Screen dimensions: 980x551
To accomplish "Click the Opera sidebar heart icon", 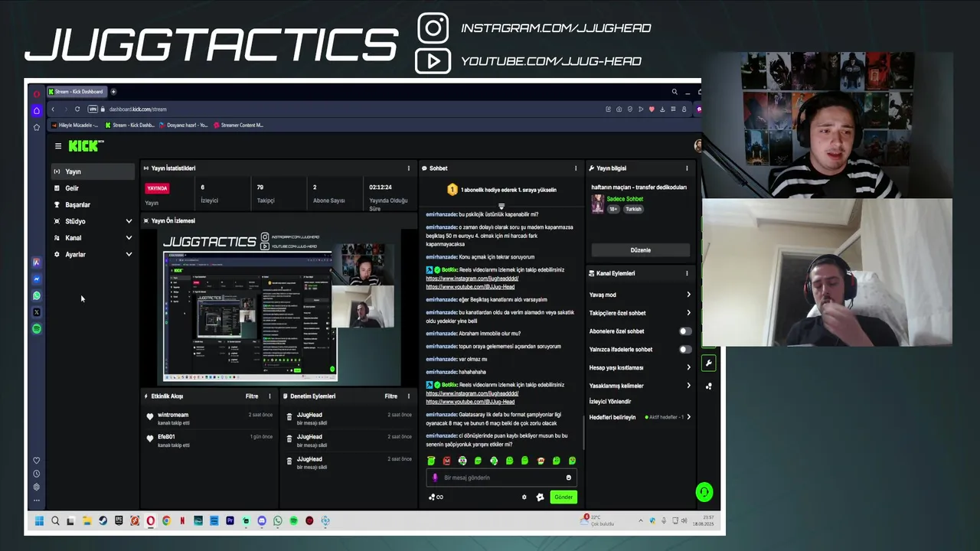I will 36,461.
